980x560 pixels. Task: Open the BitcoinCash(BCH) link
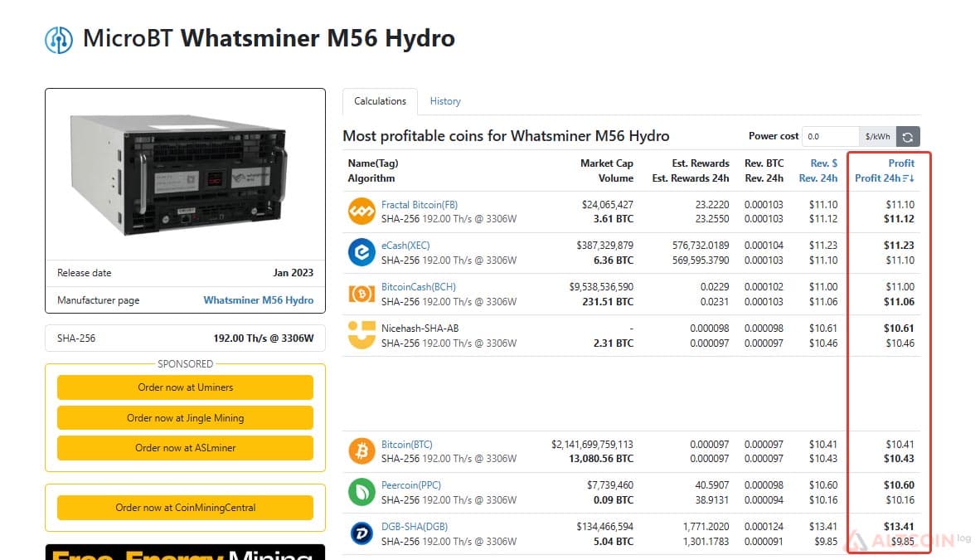[x=419, y=286]
